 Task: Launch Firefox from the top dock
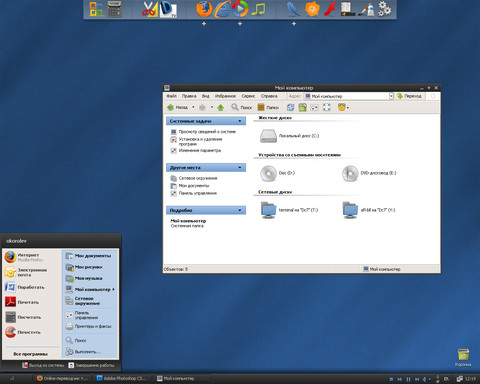(x=204, y=9)
